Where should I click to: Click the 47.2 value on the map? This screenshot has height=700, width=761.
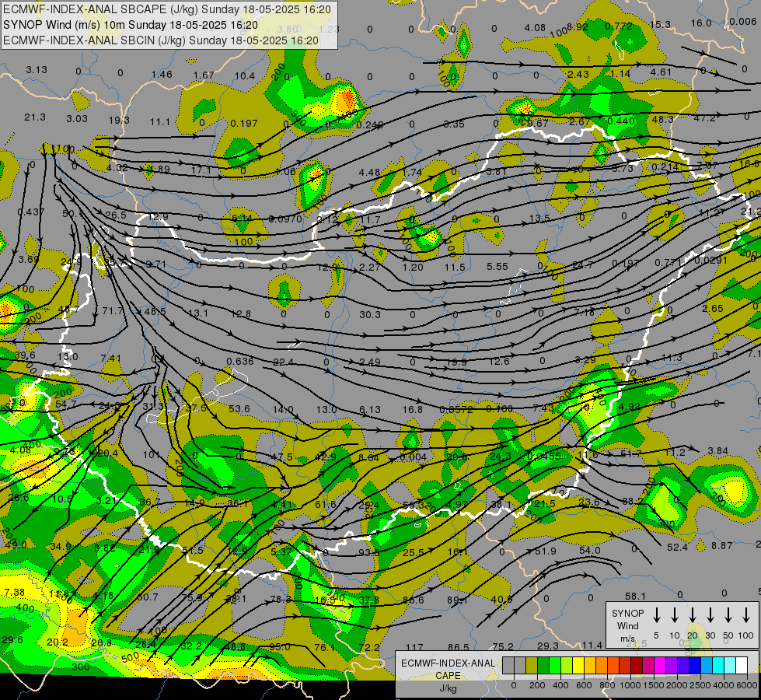click(704, 118)
